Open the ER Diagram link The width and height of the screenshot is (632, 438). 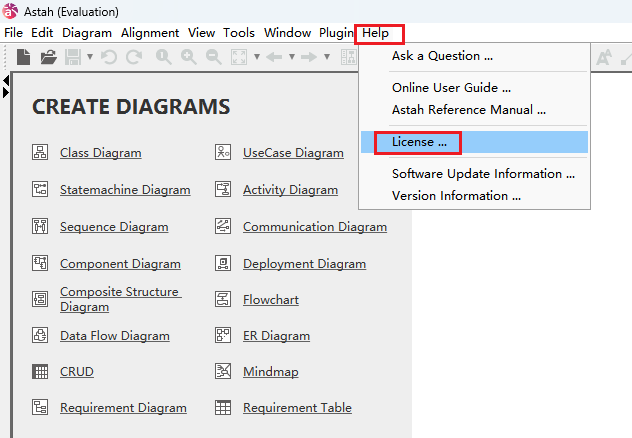tap(276, 335)
